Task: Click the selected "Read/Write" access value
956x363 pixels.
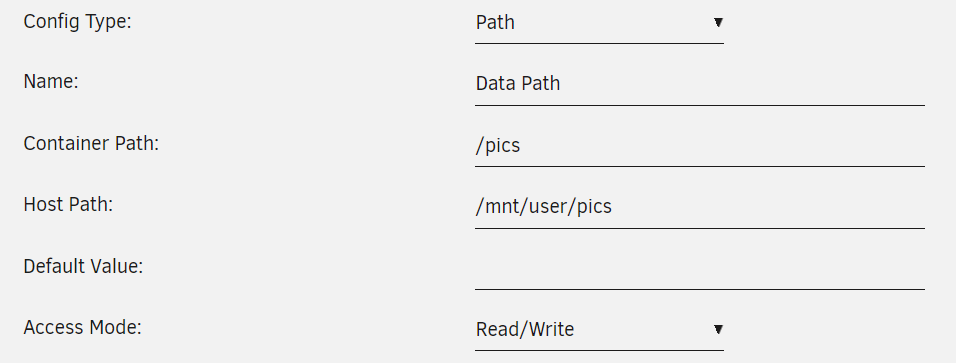Action: [x=525, y=329]
